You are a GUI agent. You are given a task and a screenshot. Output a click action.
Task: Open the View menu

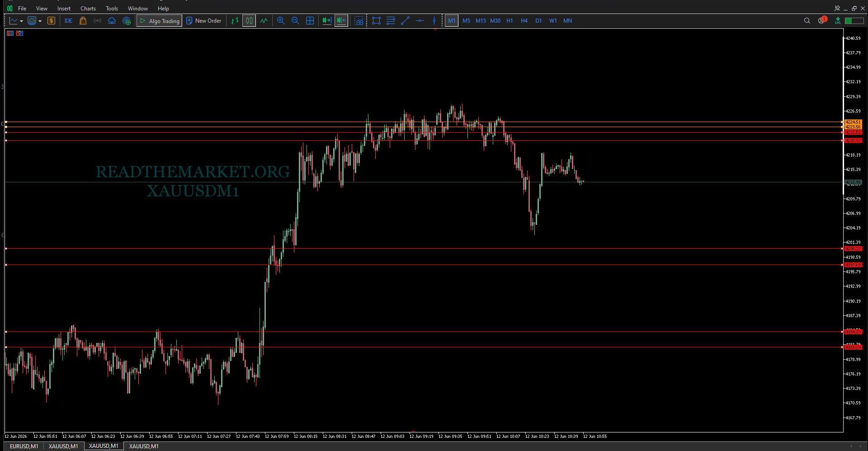coord(42,9)
